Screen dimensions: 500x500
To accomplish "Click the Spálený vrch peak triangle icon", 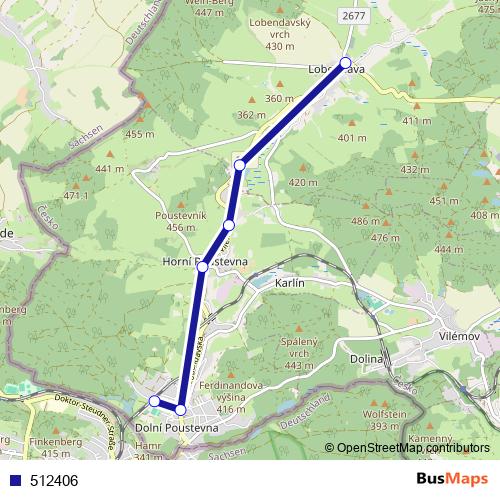I will click(x=299, y=329).
